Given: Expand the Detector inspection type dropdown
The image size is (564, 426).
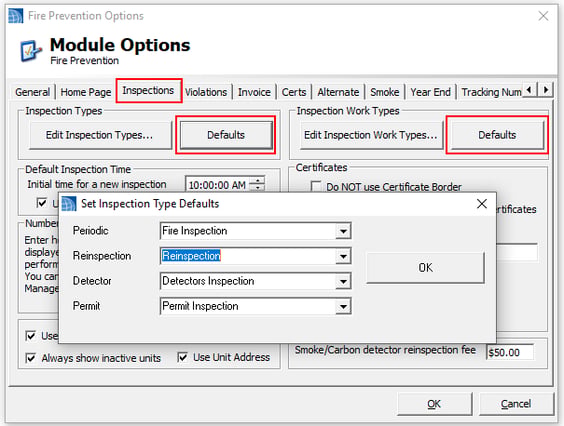Looking at the screenshot, I should 343,281.
